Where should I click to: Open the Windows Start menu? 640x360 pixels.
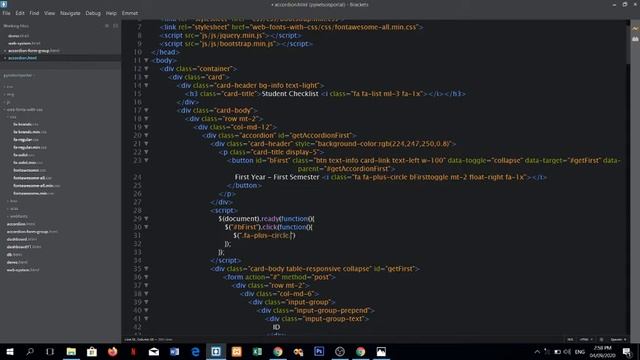click(10, 351)
